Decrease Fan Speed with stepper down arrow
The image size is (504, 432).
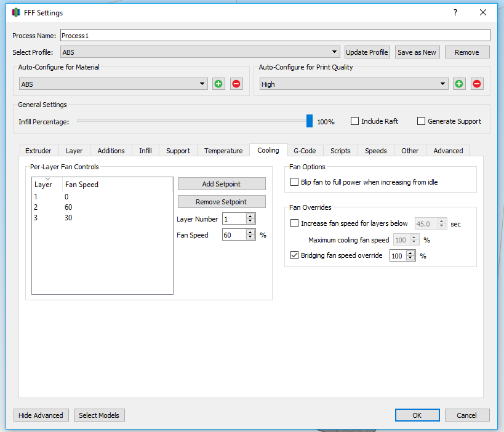(250, 238)
